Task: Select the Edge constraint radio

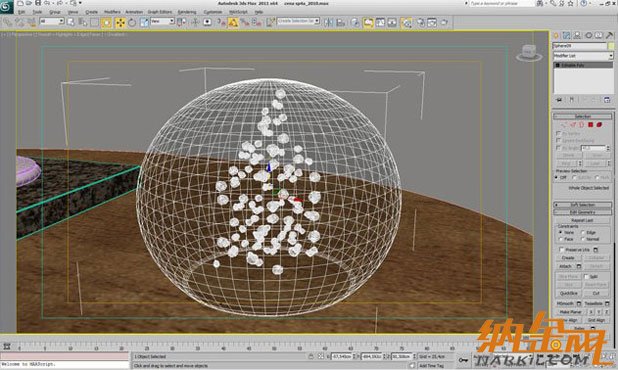Action: point(583,232)
